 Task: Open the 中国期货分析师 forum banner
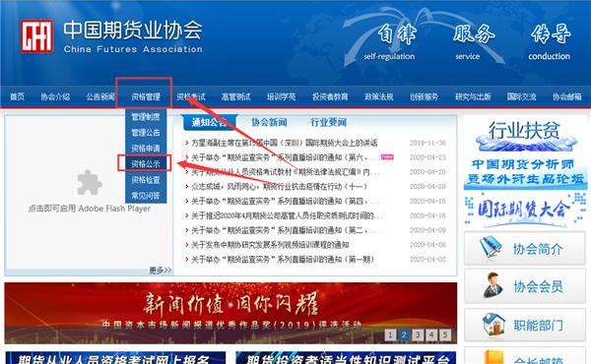(x=526, y=173)
